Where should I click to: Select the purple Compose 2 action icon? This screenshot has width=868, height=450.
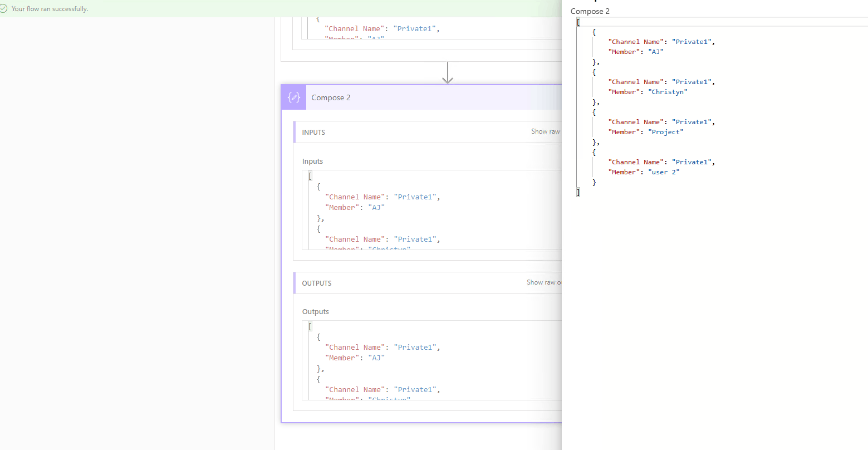pyautogui.click(x=293, y=97)
